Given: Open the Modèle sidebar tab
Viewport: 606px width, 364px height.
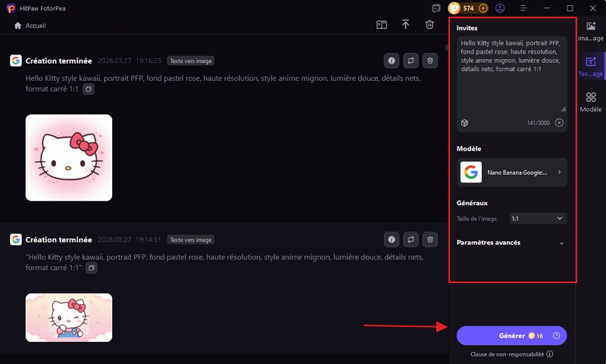Looking at the screenshot, I should tap(591, 102).
